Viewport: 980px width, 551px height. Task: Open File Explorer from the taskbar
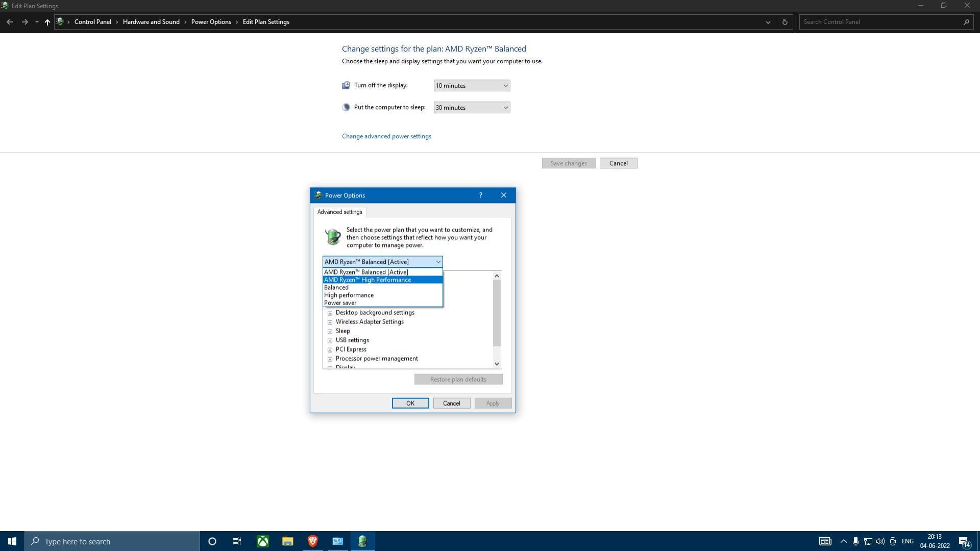(x=287, y=541)
